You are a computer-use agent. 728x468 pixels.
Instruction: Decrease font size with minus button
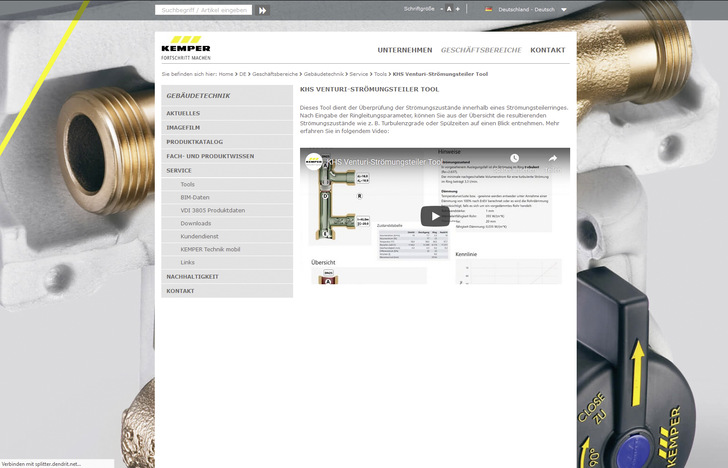point(441,9)
